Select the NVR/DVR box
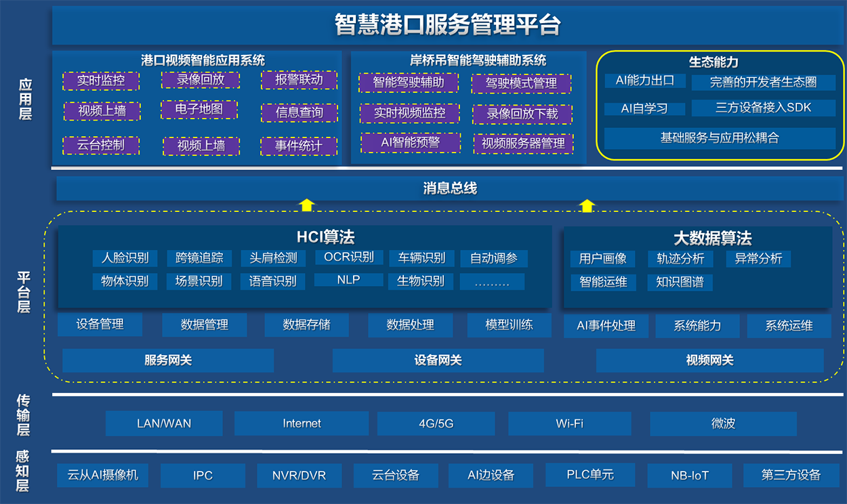The image size is (847, 504). (299, 476)
